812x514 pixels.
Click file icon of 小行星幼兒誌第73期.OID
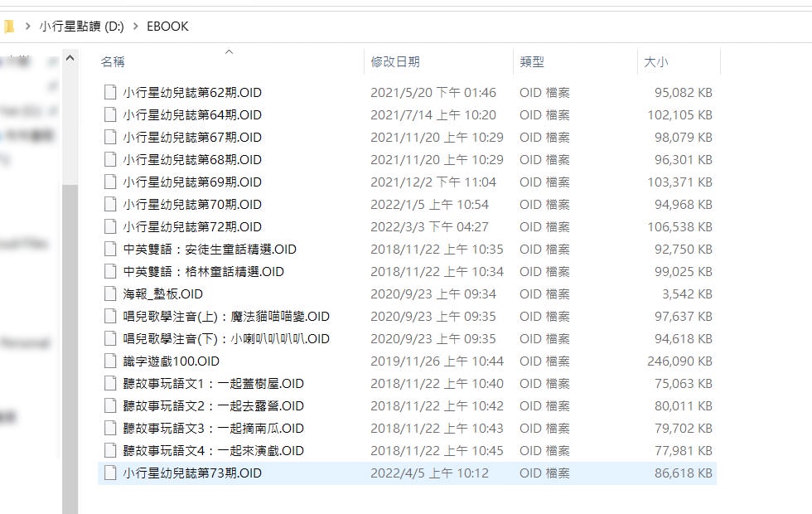(x=109, y=473)
